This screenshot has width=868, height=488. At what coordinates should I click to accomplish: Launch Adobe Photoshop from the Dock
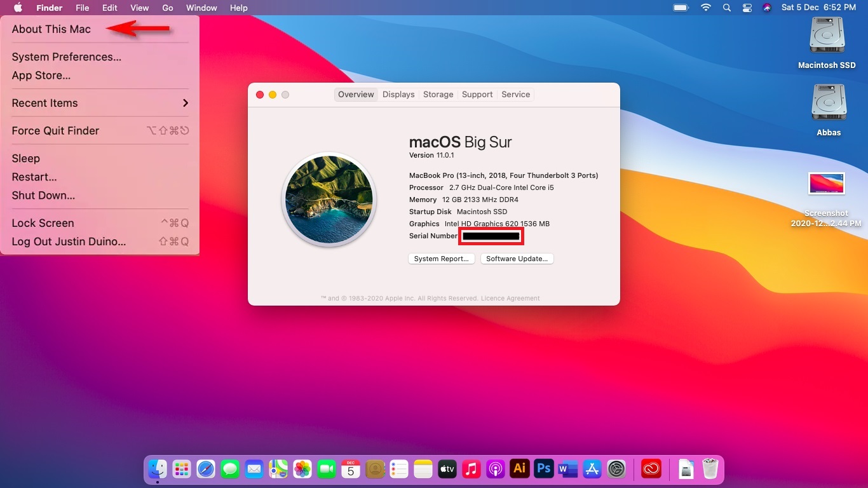click(544, 469)
